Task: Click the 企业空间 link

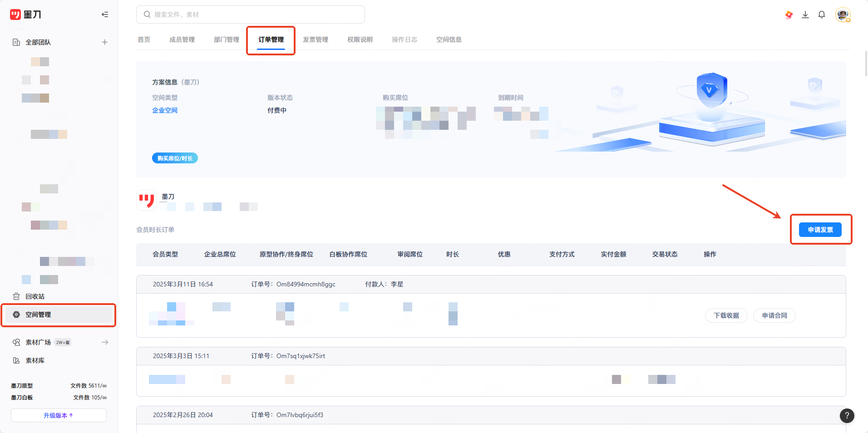Action: pos(165,110)
